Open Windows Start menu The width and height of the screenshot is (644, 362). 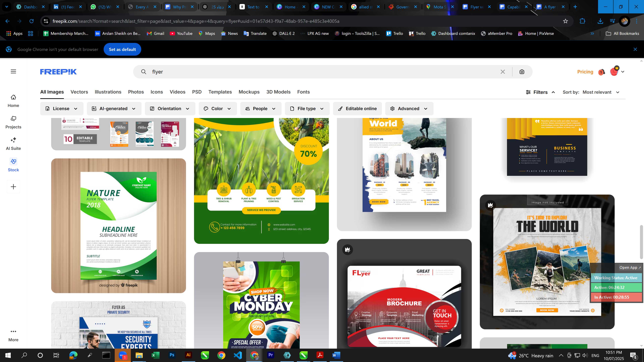[8, 355]
